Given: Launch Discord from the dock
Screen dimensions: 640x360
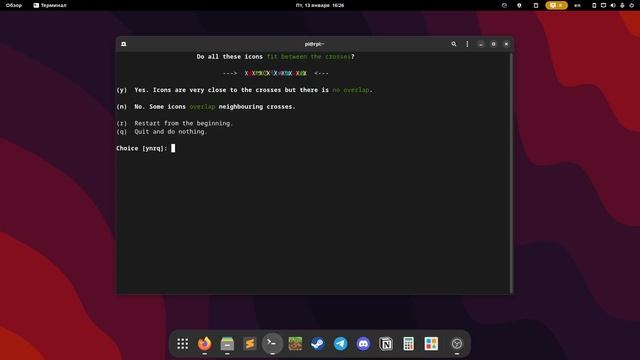Looking at the screenshot, I should (363, 344).
